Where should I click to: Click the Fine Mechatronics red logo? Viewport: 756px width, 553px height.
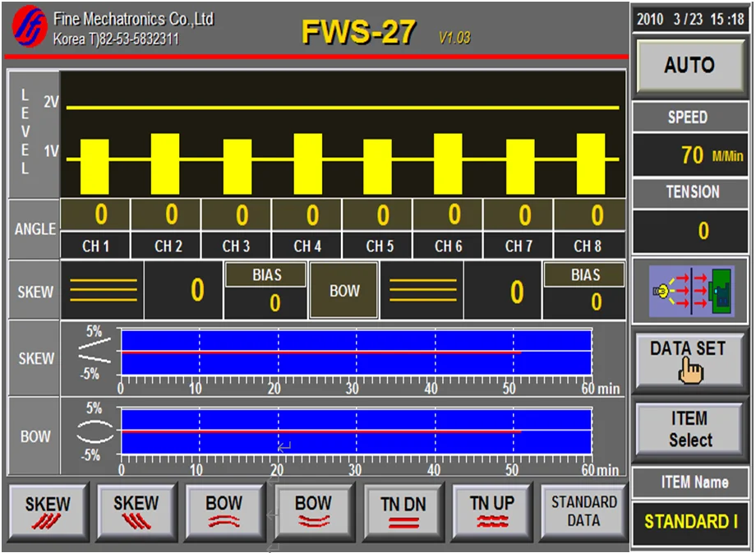(30, 26)
